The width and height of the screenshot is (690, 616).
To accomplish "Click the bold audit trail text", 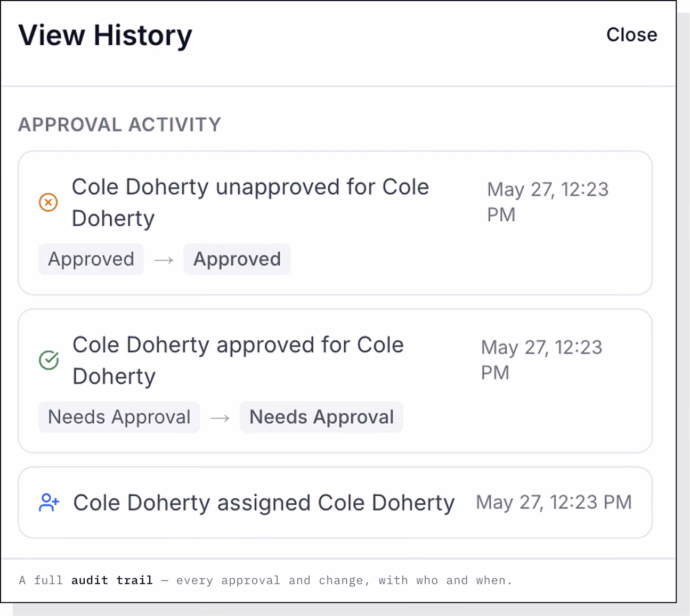I will tap(112, 580).
